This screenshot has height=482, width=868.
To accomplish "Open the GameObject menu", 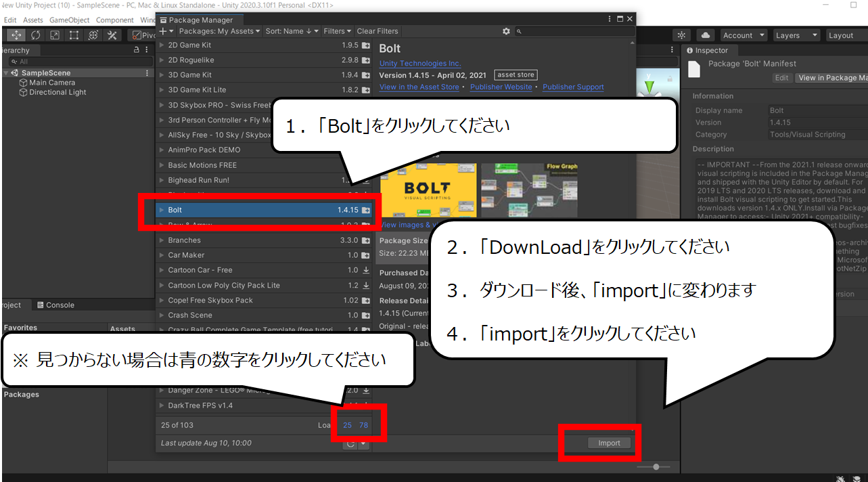I will point(70,20).
